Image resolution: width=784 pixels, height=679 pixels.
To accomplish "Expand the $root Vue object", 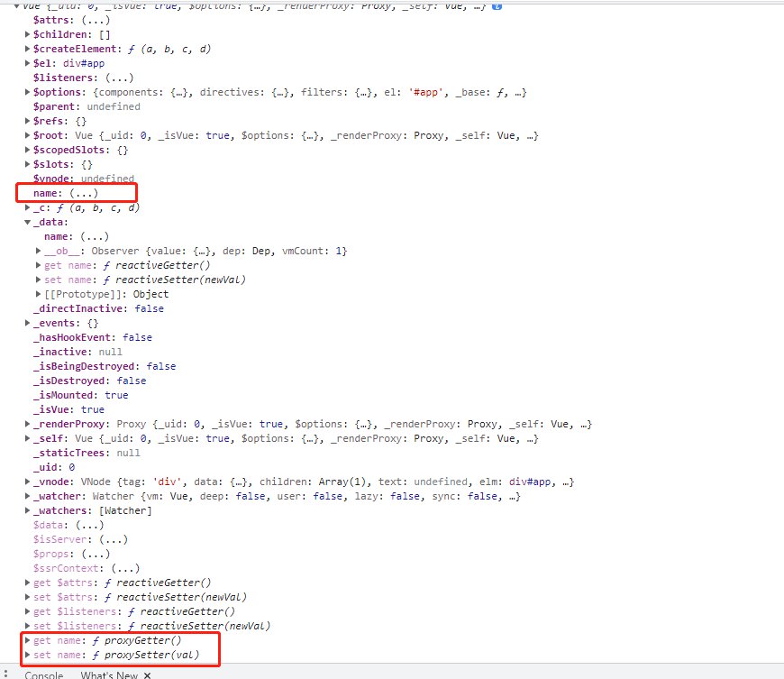I will coord(28,135).
